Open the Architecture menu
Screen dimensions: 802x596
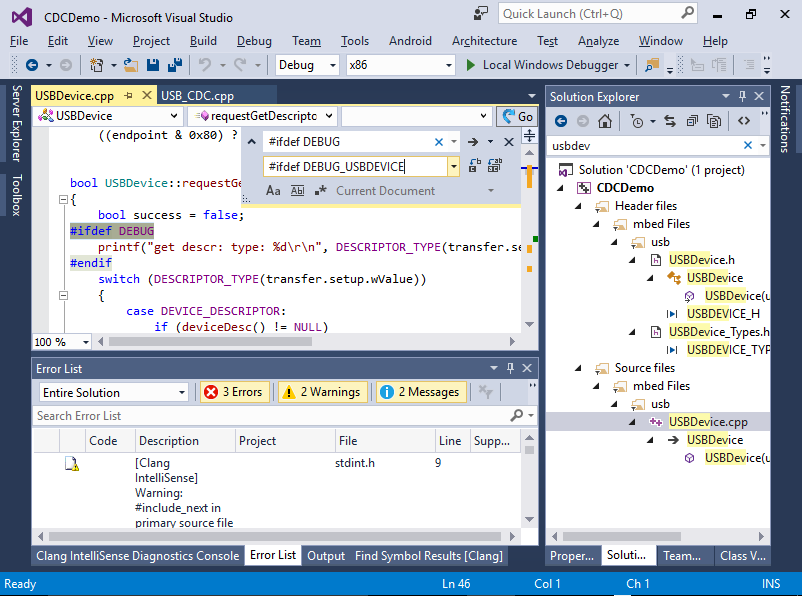coord(484,41)
